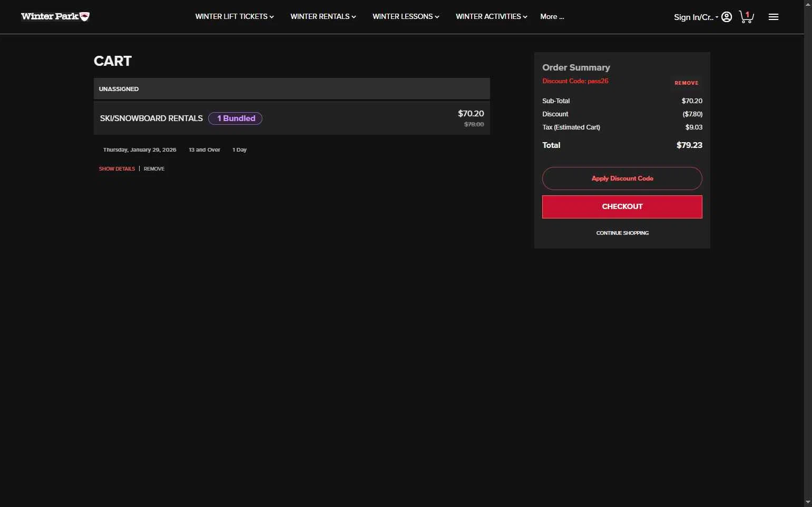Click the ($7.80) discount value
The width and height of the screenshot is (812, 507).
pyautogui.click(x=692, y=114)
